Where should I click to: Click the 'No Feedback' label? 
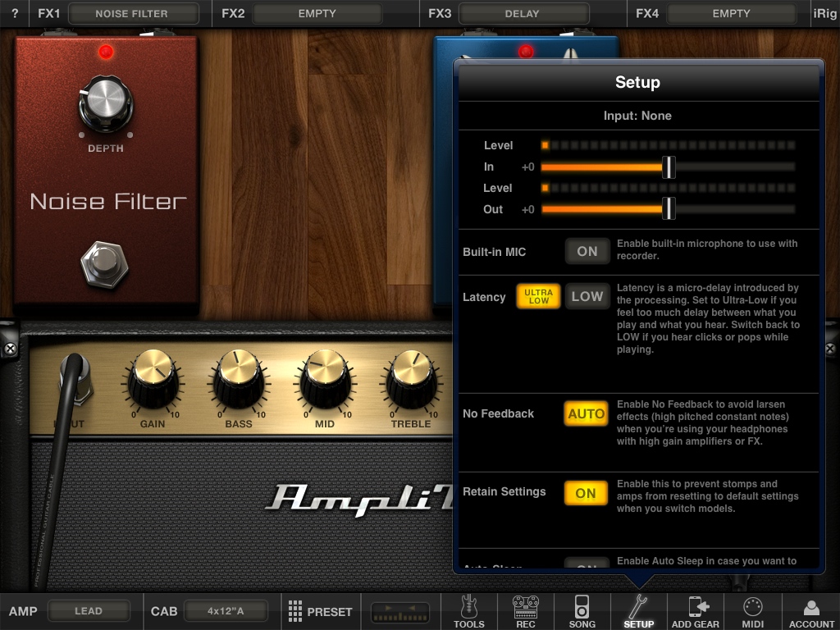pos(498,413)
